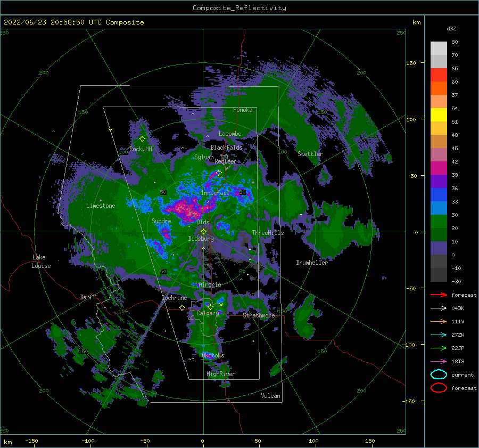Click the km unit label at bottom left
479x448 pixels.
pos(7,442)
